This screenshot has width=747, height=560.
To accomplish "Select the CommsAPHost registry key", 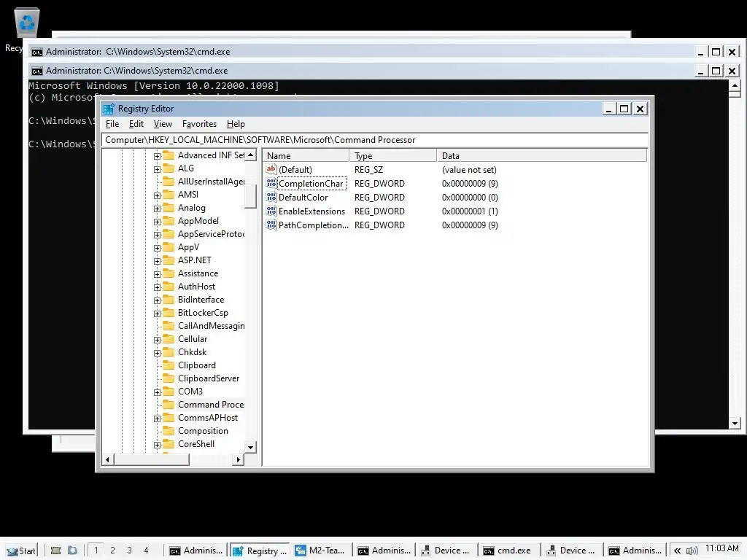I will (208, 418).
